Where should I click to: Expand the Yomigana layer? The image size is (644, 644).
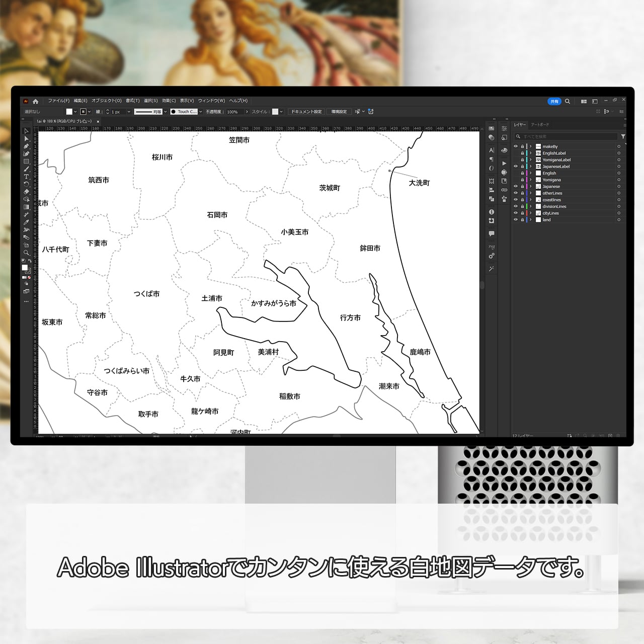(x=531, y=180)
